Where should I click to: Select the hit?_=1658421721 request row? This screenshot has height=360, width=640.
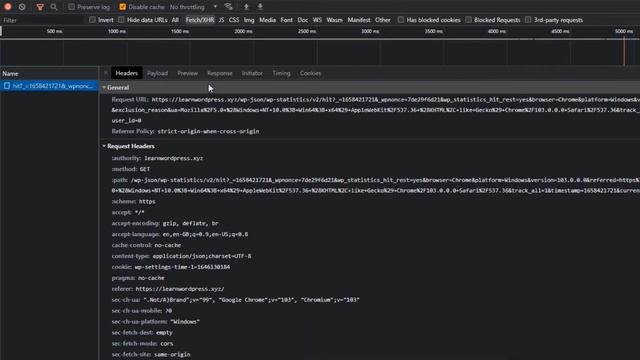(x=49, y=86)
